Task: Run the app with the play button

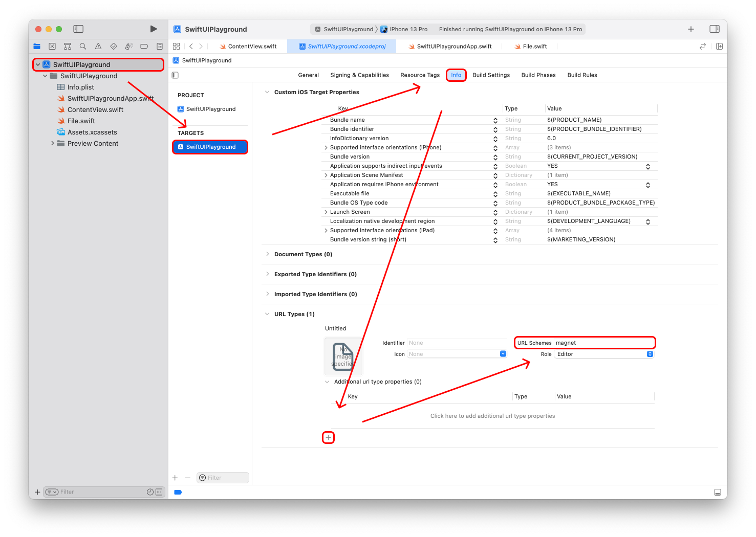Action: coord(154,29)
